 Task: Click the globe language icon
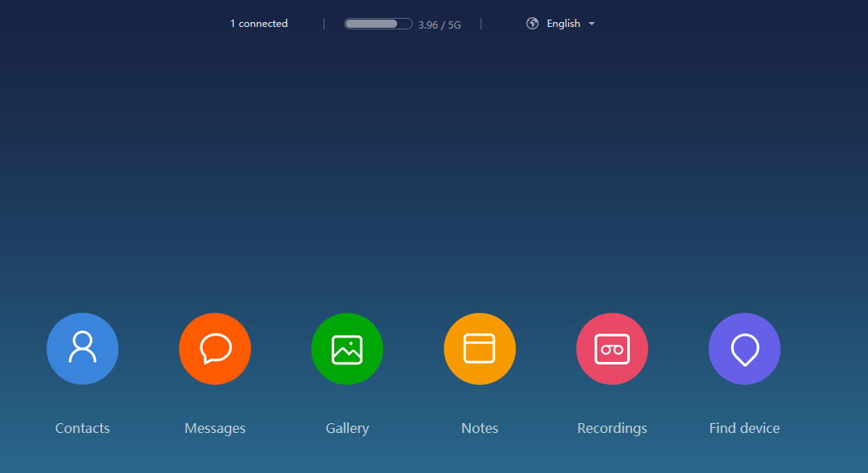(x=533, y=24)
